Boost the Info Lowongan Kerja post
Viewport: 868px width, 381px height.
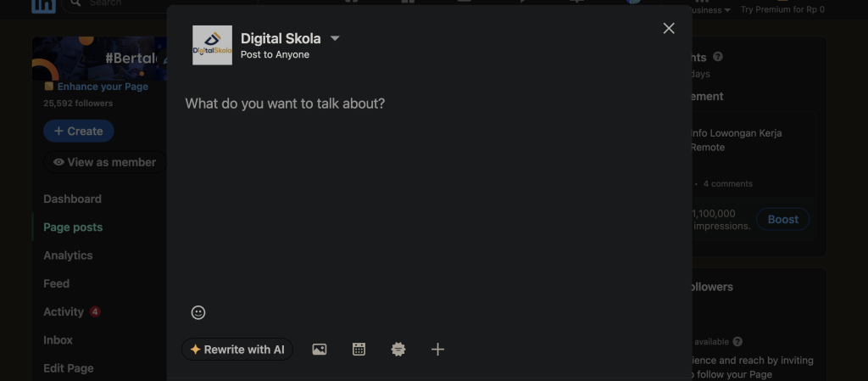click(x=782, y=219)
